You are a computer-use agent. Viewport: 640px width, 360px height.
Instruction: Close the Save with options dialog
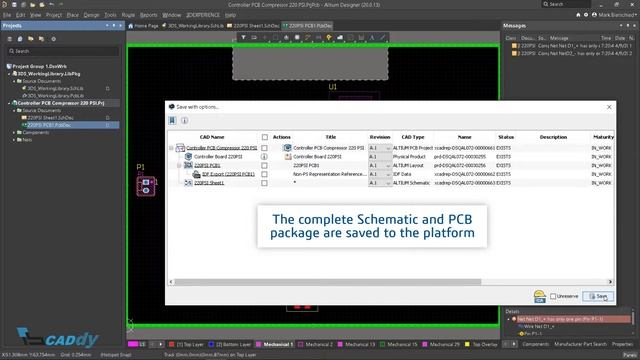tap(609, 107)
